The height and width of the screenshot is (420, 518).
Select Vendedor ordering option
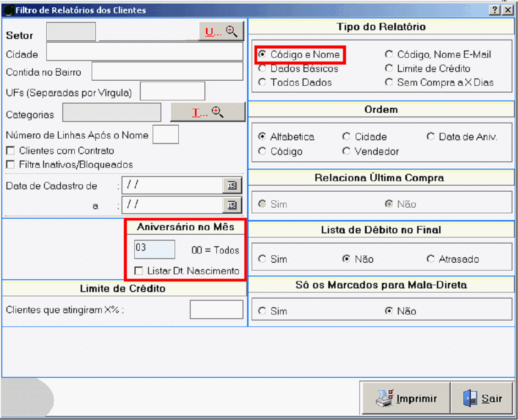[x=347, y=151]
